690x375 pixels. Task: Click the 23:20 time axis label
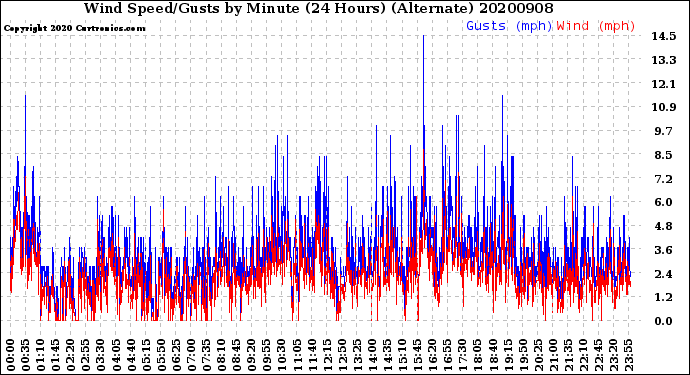[613, 355]
